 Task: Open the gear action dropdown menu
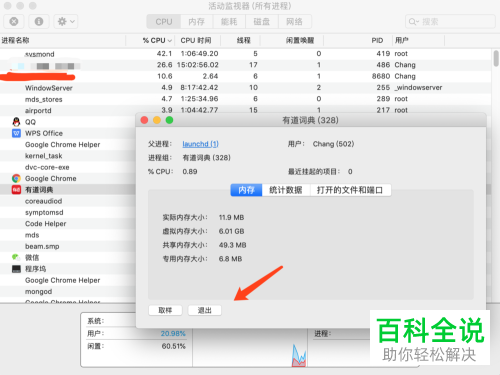pos(66,22)
